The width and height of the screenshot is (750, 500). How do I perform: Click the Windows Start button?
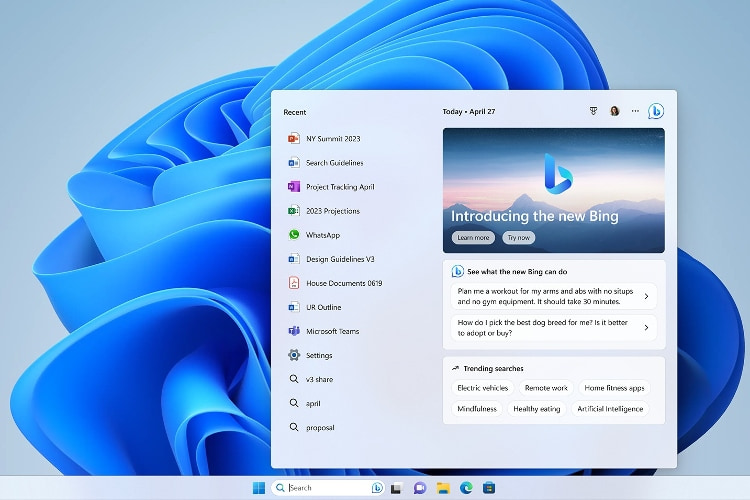point(259,488)
